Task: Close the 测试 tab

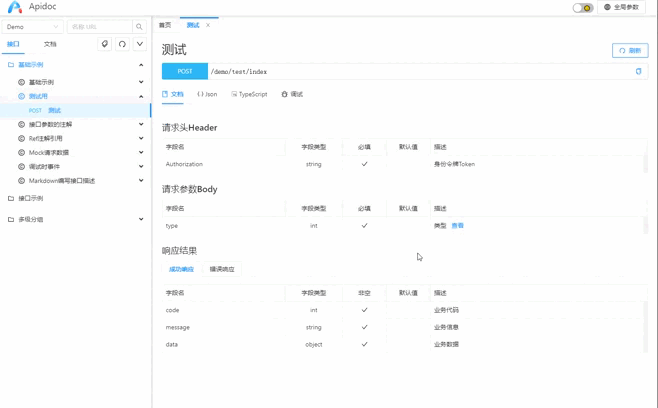Action: point(208,25)
